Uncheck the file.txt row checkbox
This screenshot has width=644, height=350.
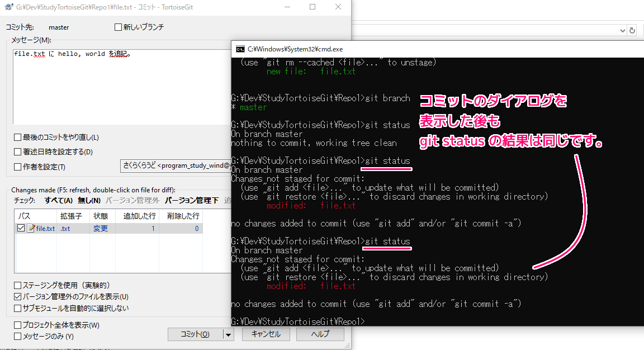click(x=21, y=228)
